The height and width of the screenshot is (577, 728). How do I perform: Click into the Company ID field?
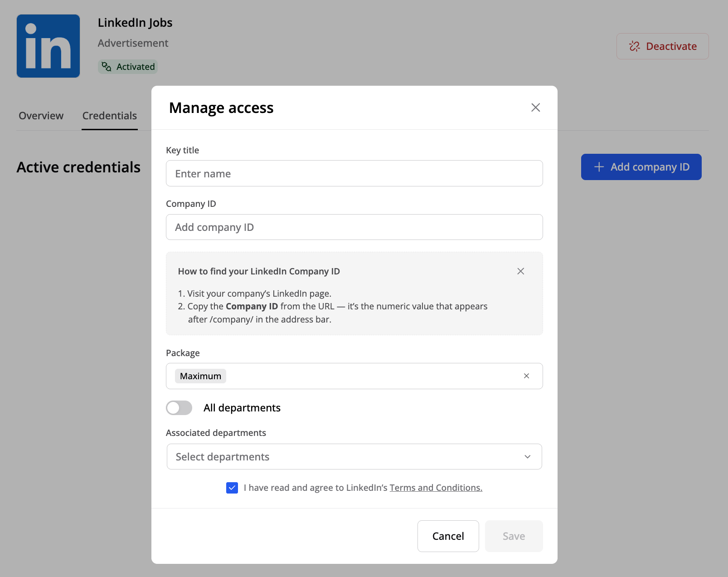tap(354, 227)
